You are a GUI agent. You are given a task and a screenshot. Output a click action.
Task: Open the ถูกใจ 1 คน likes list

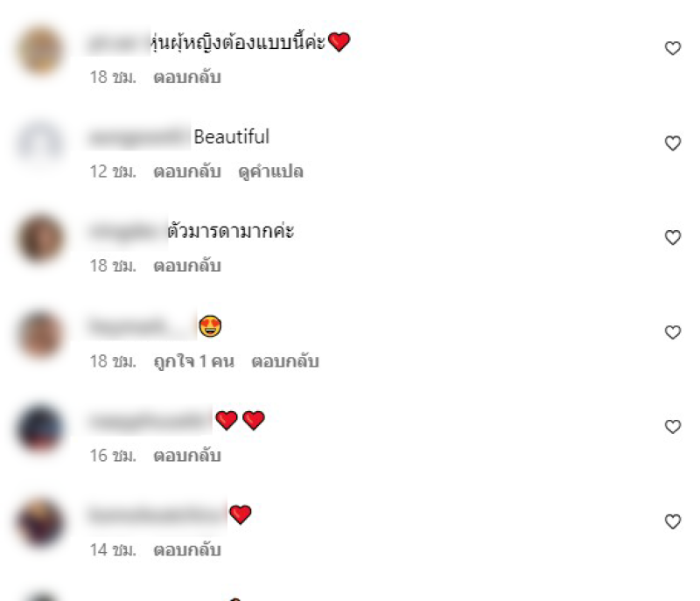193,361
